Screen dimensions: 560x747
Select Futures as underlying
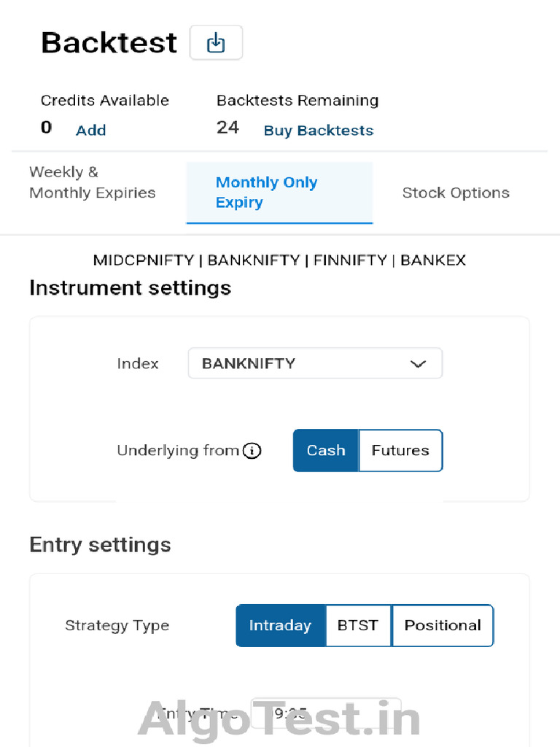click(x=400, y=451)
